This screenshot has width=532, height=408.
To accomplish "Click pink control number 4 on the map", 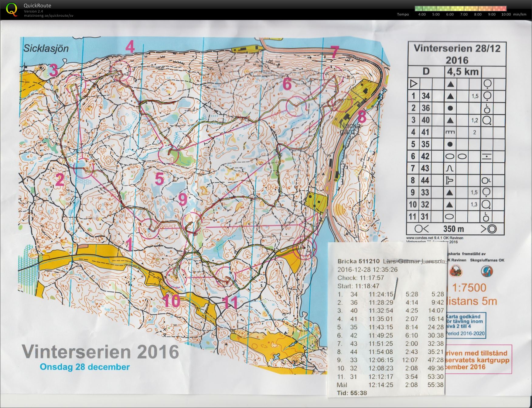I will (130, 47).
